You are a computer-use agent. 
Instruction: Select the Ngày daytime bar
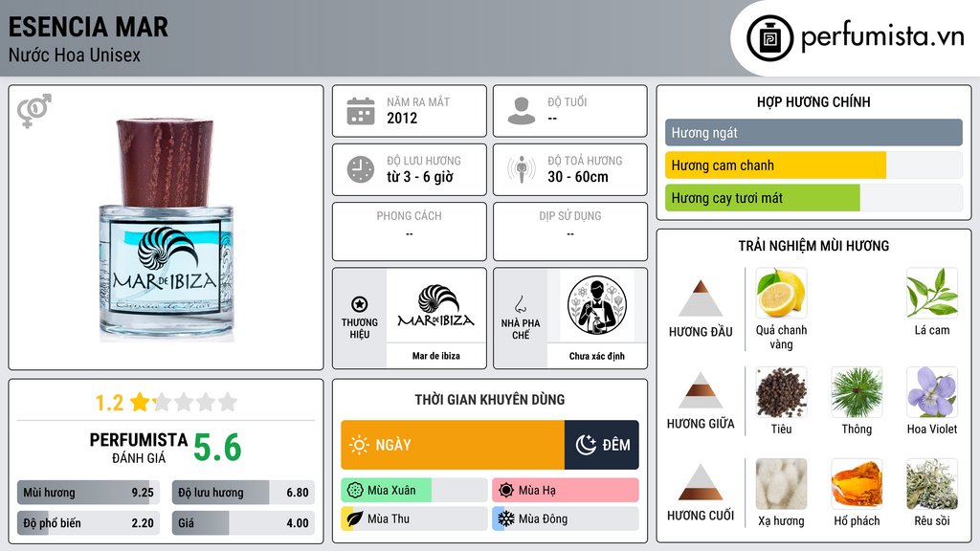click(453, 445)
